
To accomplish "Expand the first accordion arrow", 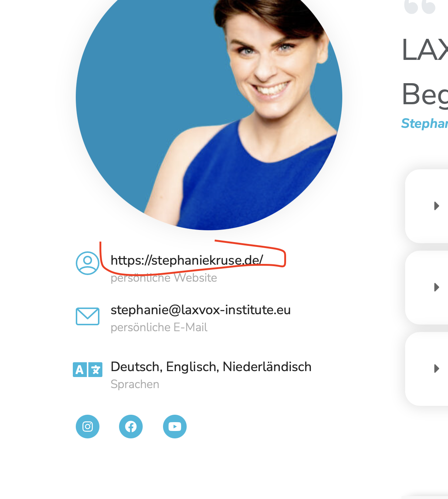I will tap(437, 206).
